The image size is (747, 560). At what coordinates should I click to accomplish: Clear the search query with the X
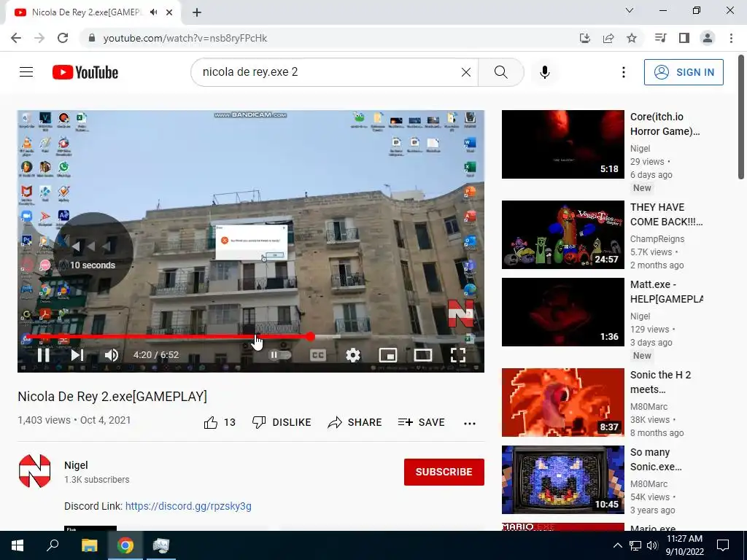point(466,72)
